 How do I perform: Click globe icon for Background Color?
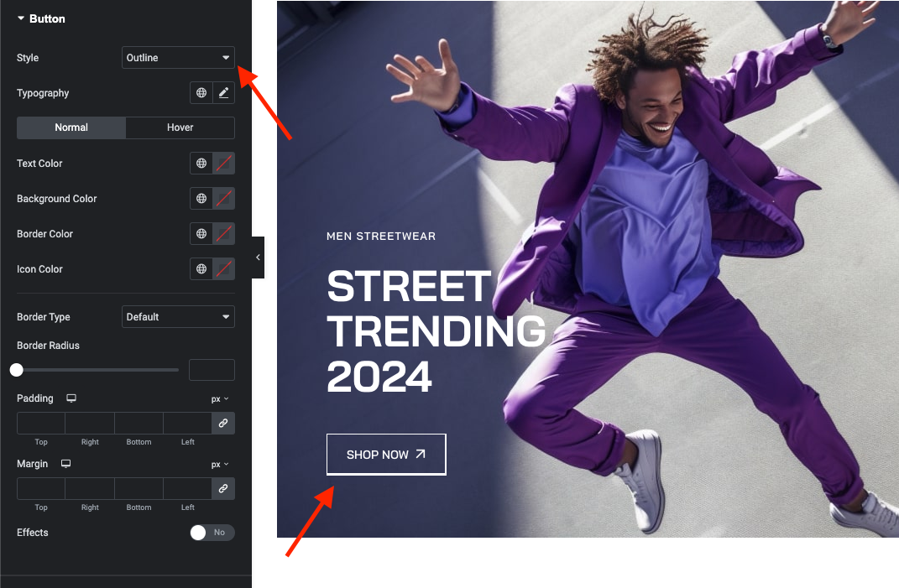[201, 199]
